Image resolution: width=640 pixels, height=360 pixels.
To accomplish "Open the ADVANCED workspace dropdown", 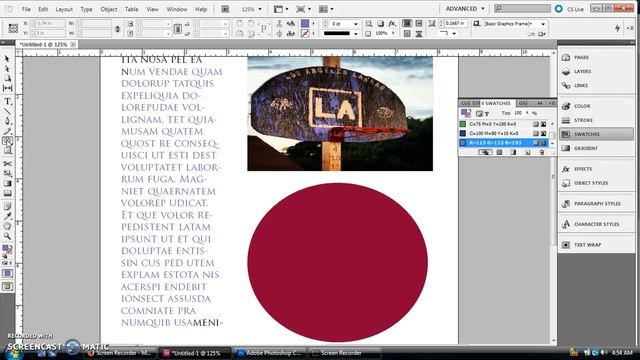I will (465, 9).
